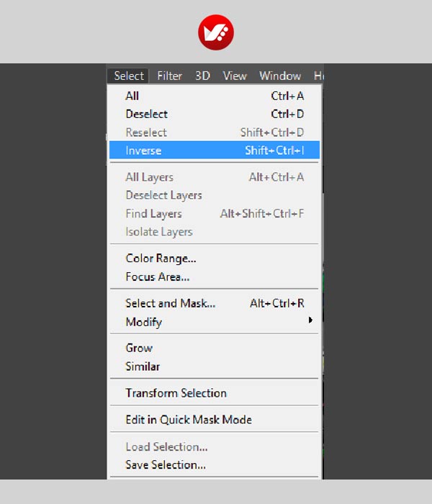This screenshot has height=504, width=432.
Task: Expand the Modify submenu
Action: (215, 322)
